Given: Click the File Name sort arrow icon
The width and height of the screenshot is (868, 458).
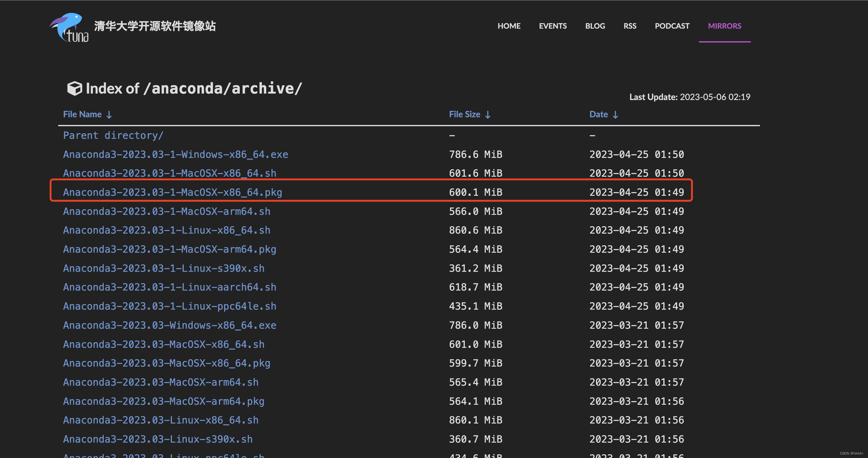Looking at the screenshot, I should click(x=109, y=115).
